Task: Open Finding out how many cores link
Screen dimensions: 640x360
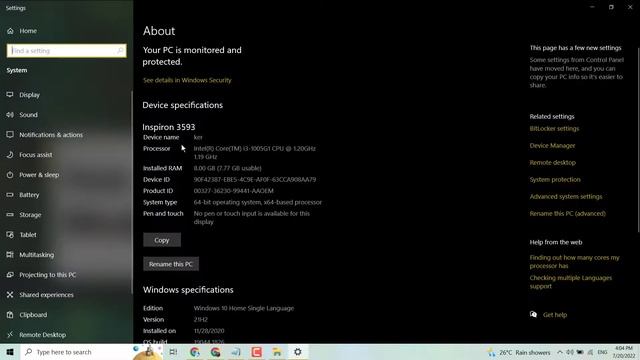Action: tap(574, 262)
